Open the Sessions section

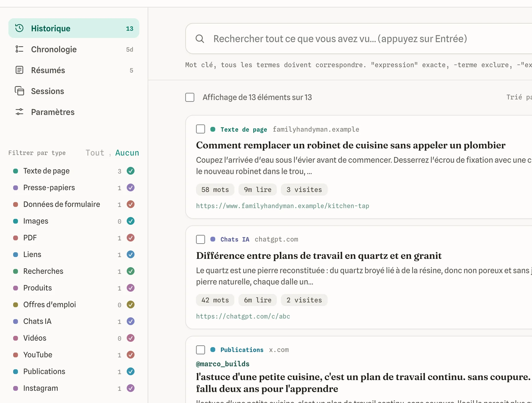(74, 91)
